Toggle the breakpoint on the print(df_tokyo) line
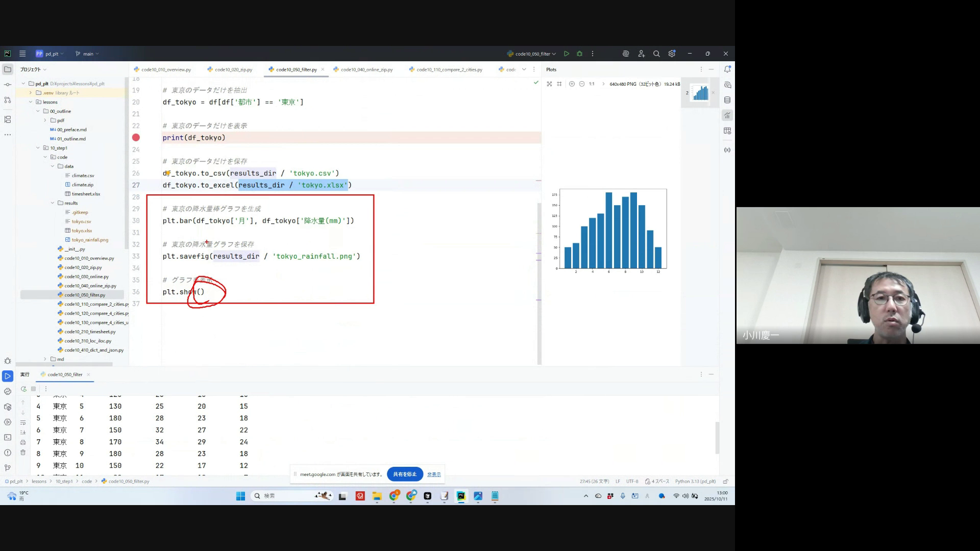This screenshot has height=551, width=980. [x=136, y=137]
